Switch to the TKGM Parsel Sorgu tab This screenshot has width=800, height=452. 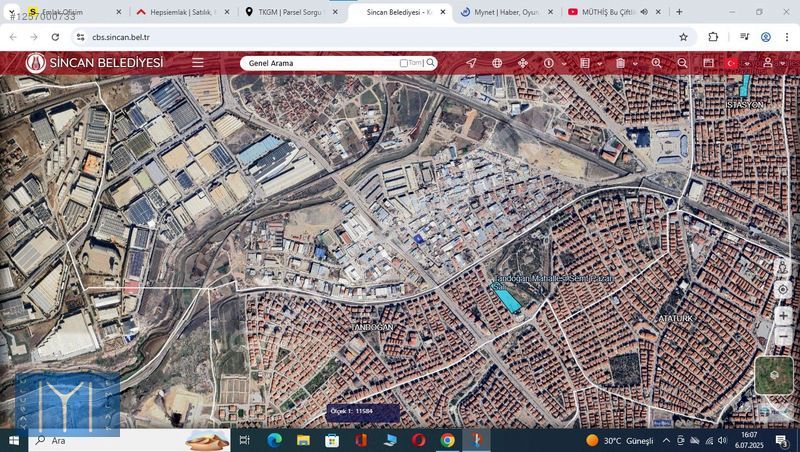tap(290, 12)
